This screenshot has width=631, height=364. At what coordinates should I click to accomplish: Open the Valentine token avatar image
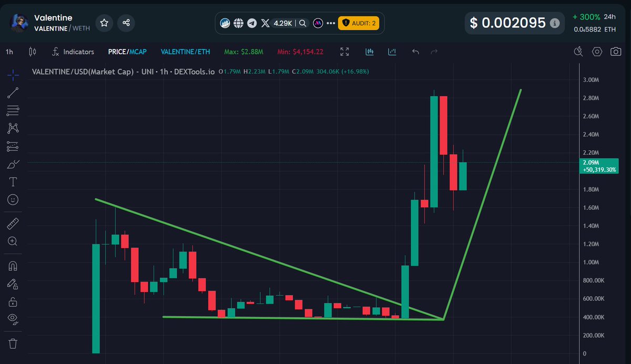click(19, 23)
